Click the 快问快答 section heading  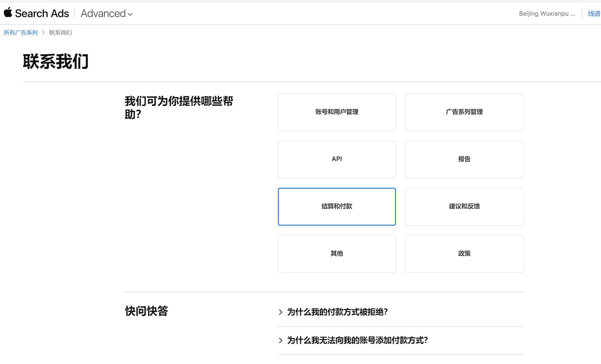point(147,311)
